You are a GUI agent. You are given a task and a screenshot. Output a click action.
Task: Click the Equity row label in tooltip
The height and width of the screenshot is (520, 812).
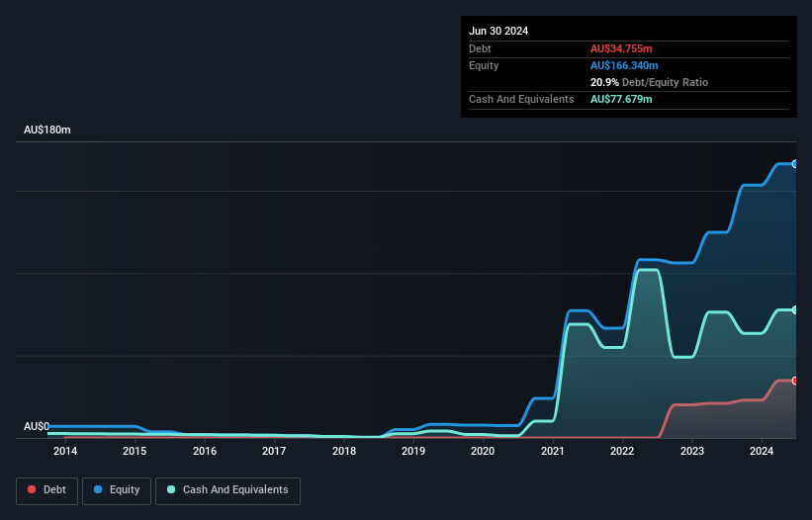pyautogui.click(x=484, y=65)
